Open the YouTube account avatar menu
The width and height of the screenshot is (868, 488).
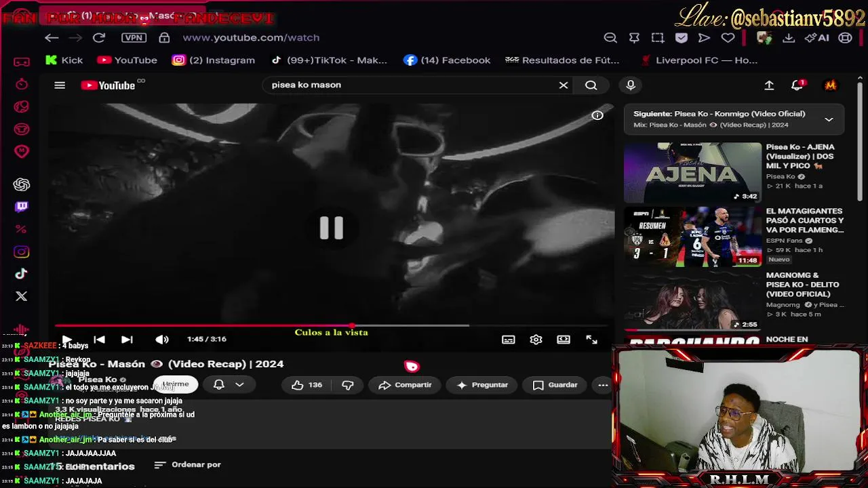pyautogui.click(x=831, y=85)
